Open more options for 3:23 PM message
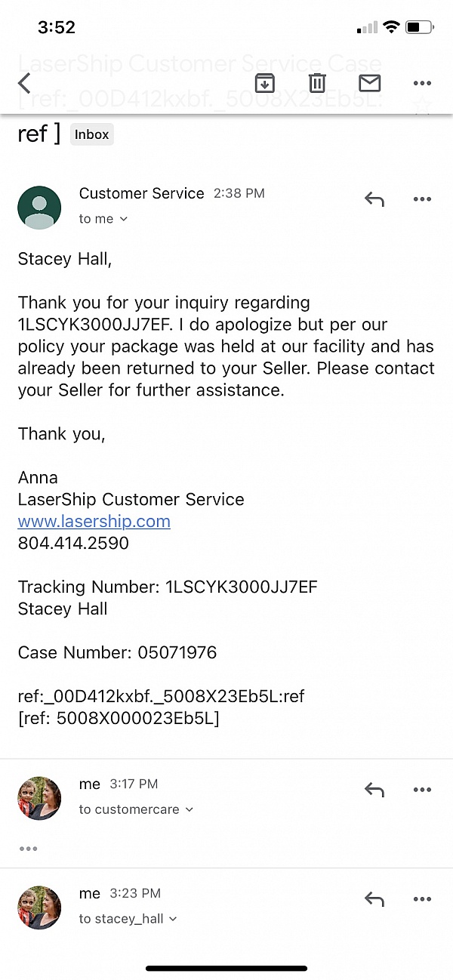This screenshot has height=980, width=453. 421,899
